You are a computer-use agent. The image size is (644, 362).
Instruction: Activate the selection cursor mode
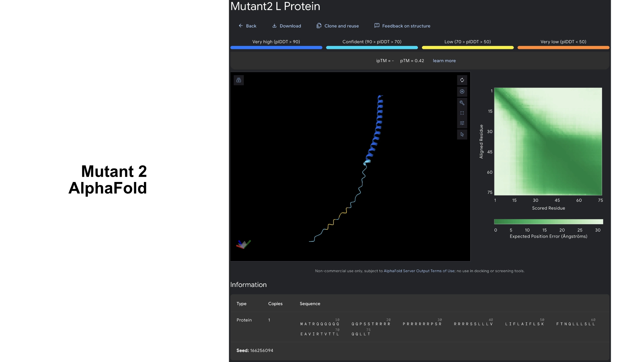[x=462, y=134]
